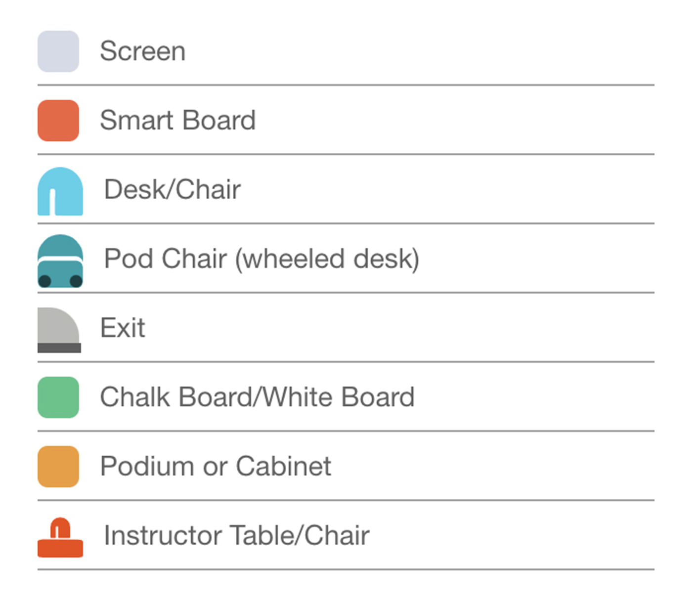Click the blue Desk/Chair icon
The image size is (700, 607).
(x=60, y=192)
